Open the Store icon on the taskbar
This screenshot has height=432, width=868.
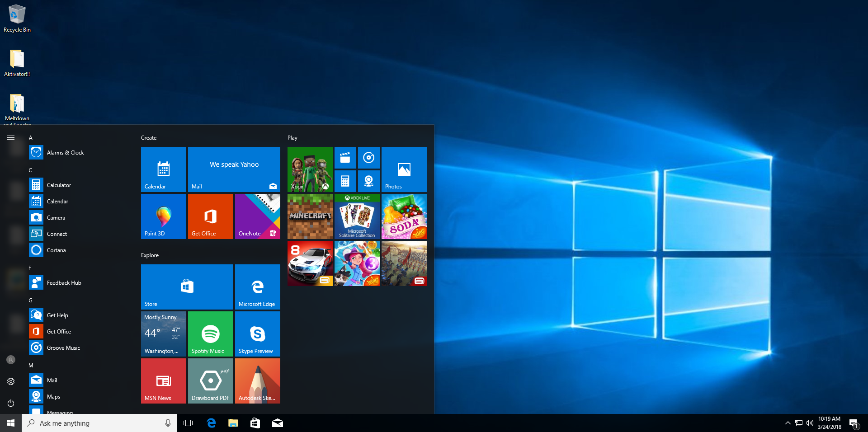click(x=255, y=423)
